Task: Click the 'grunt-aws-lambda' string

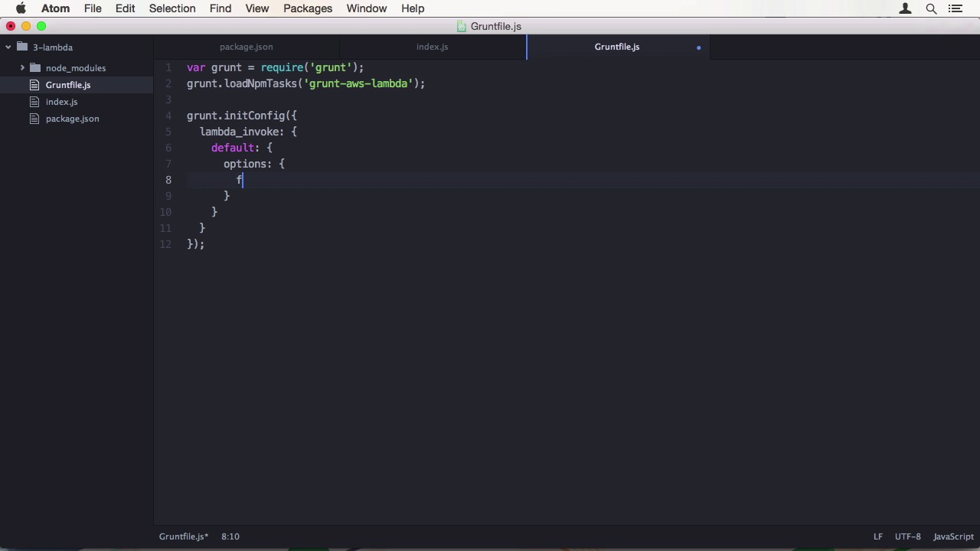Action: [x=360, y=83]
